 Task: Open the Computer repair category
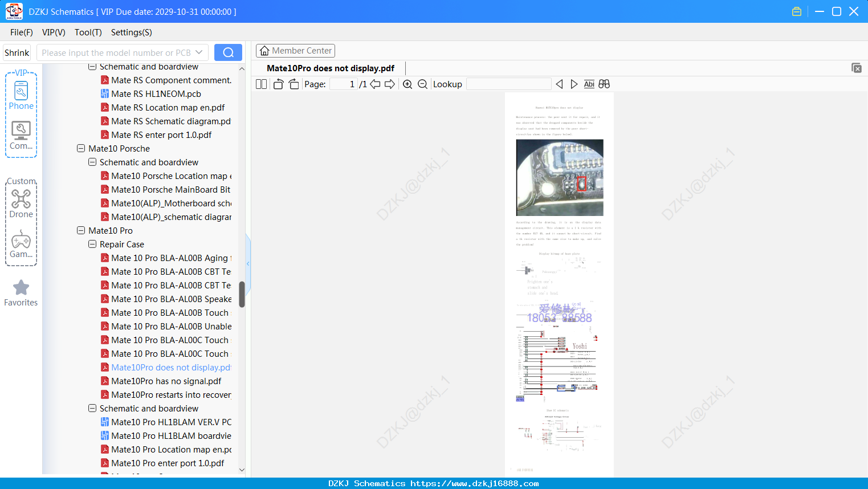tap(21, 136)
